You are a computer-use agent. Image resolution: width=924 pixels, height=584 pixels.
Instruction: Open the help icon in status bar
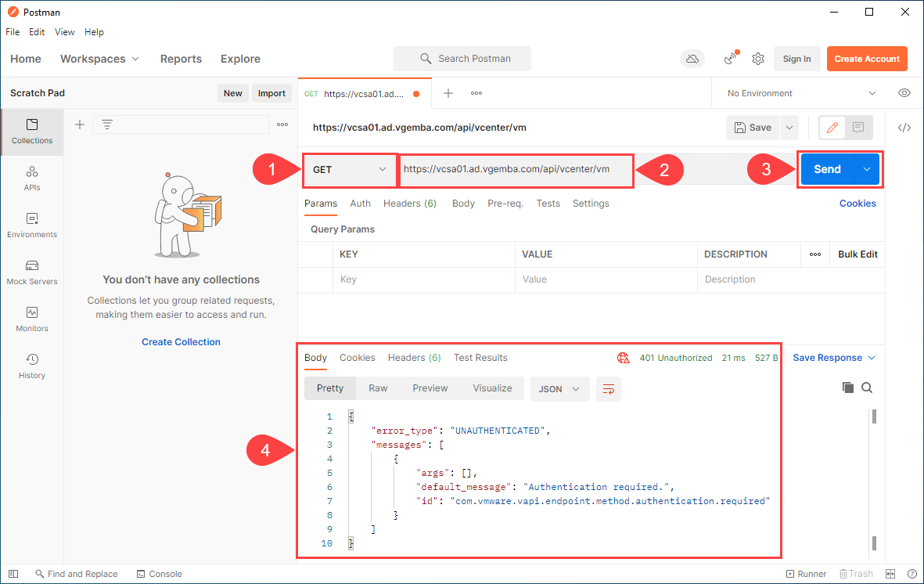[911, 573]
